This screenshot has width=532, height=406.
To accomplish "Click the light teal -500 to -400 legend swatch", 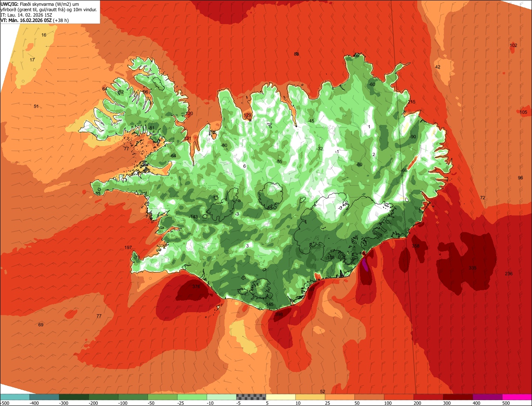I will click(x=15, y=396).
